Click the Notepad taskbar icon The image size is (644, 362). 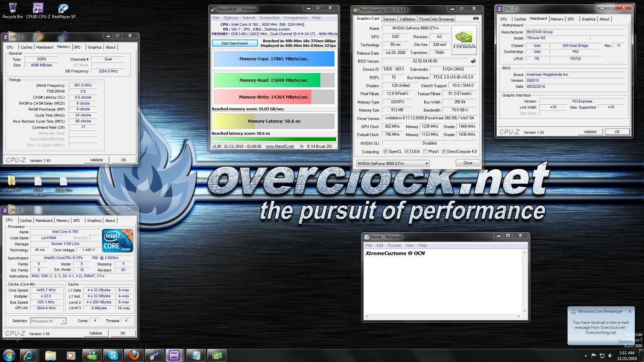pos(196,355)
